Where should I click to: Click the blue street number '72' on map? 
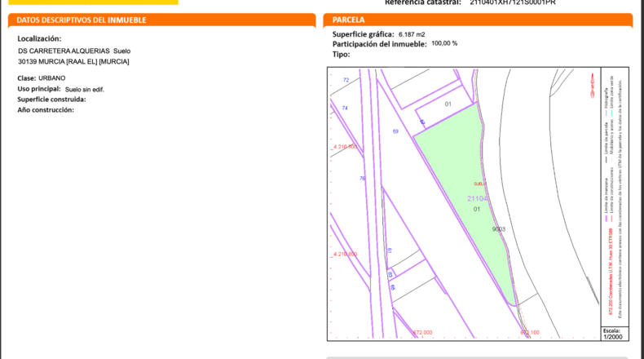pos(346,80)
